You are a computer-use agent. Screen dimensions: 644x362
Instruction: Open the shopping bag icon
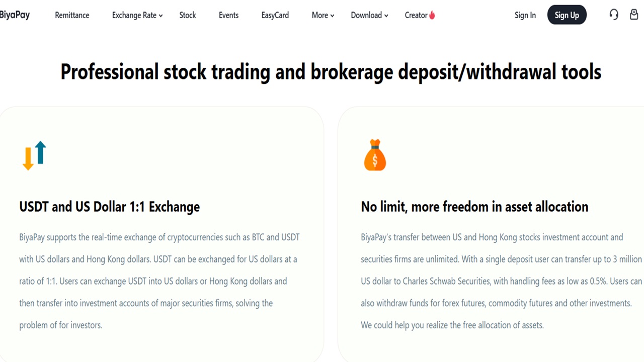(x=634, y=15)
